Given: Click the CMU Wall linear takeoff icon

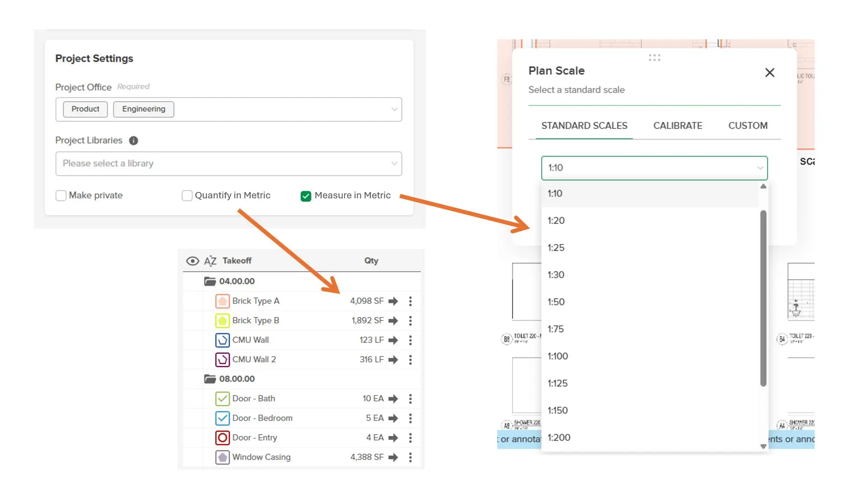Looking at the screenshot, I should (222, 340).
